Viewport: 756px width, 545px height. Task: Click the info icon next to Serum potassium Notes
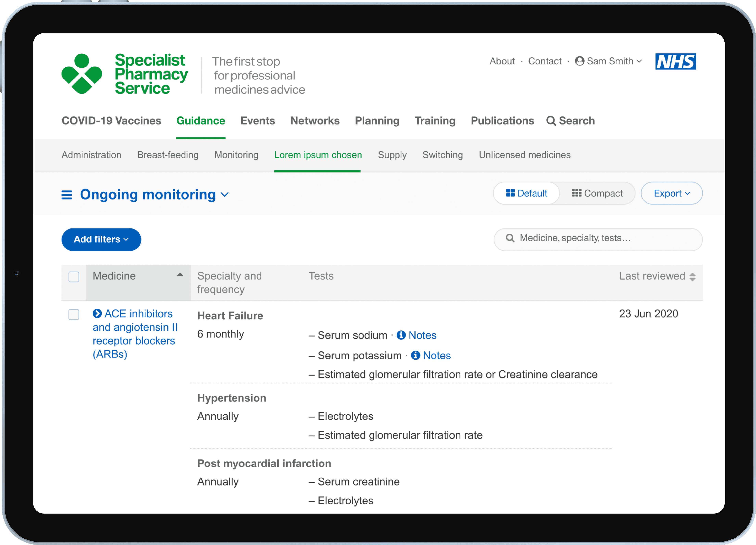pyautogui.click(x=415, y=356)
